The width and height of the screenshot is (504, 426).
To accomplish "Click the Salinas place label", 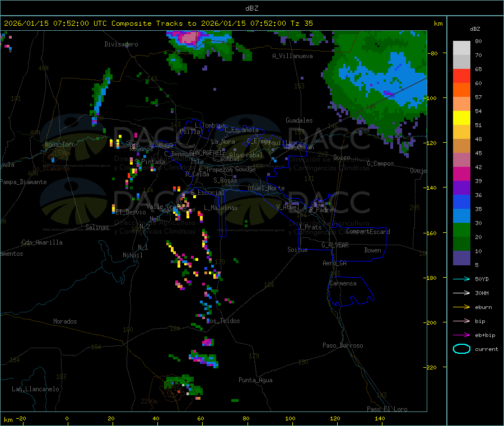I will [x=97, y=227].
